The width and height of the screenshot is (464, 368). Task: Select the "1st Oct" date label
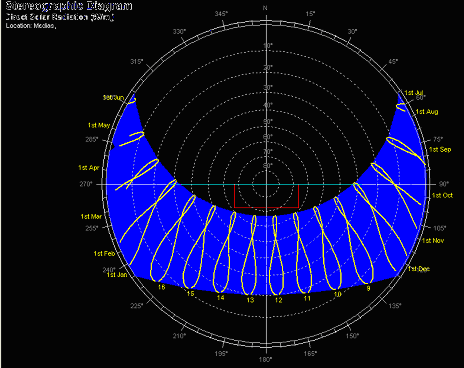442,195
